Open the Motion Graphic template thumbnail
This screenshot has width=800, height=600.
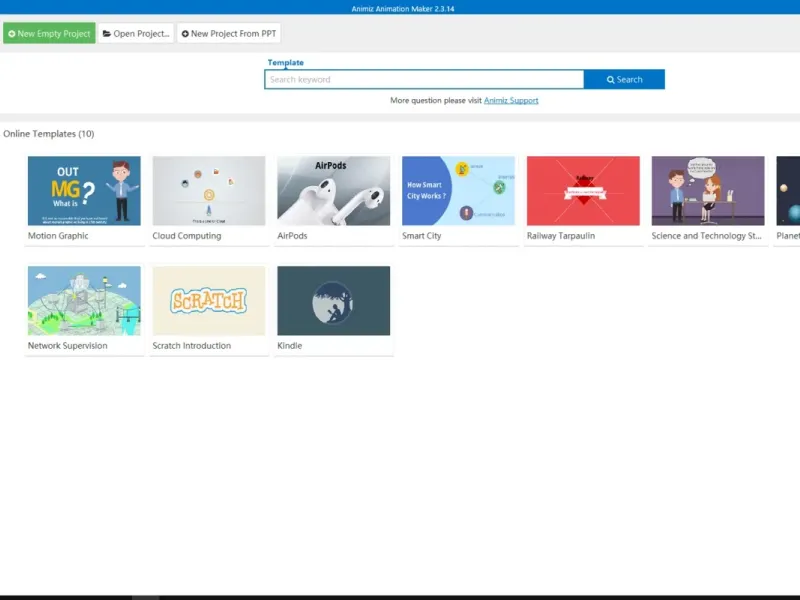point(84,191)
